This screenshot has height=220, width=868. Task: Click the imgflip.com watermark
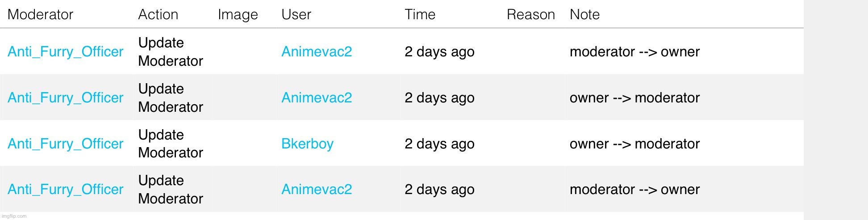coord(15,216)
